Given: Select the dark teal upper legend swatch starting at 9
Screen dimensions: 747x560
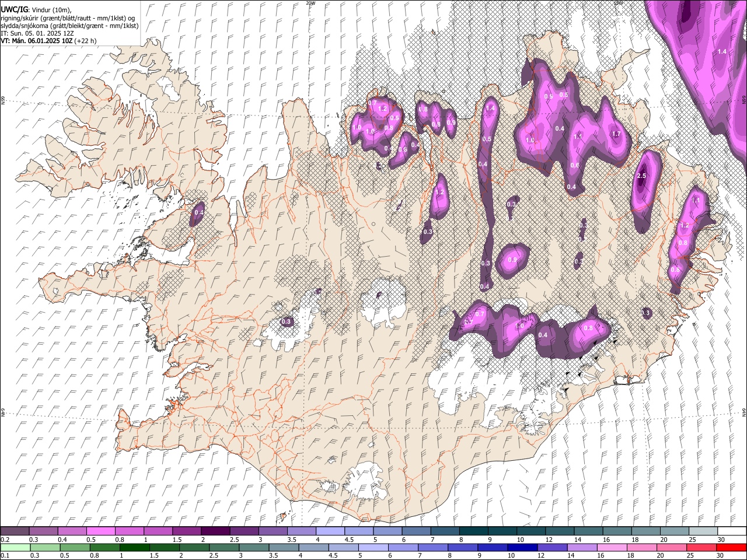Looking at the screenshot, I should pyautogui.click(x=502, y=531).
